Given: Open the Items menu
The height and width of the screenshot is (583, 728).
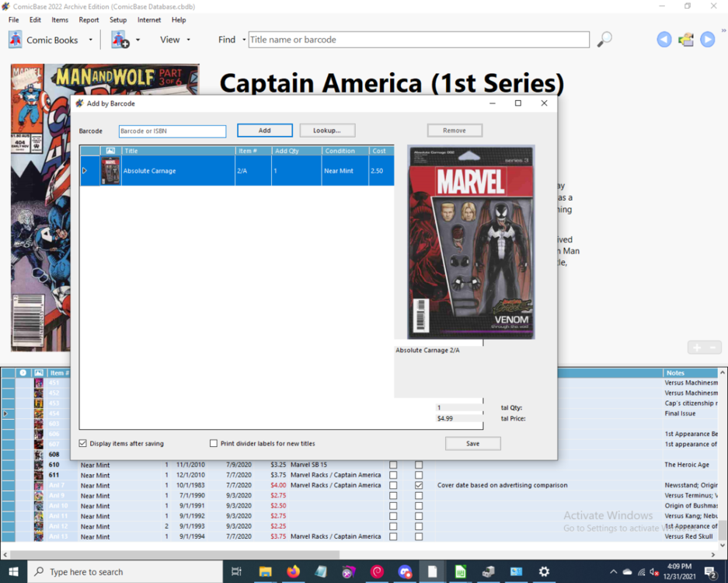Looking at the screenshot, I should point(60,19).
